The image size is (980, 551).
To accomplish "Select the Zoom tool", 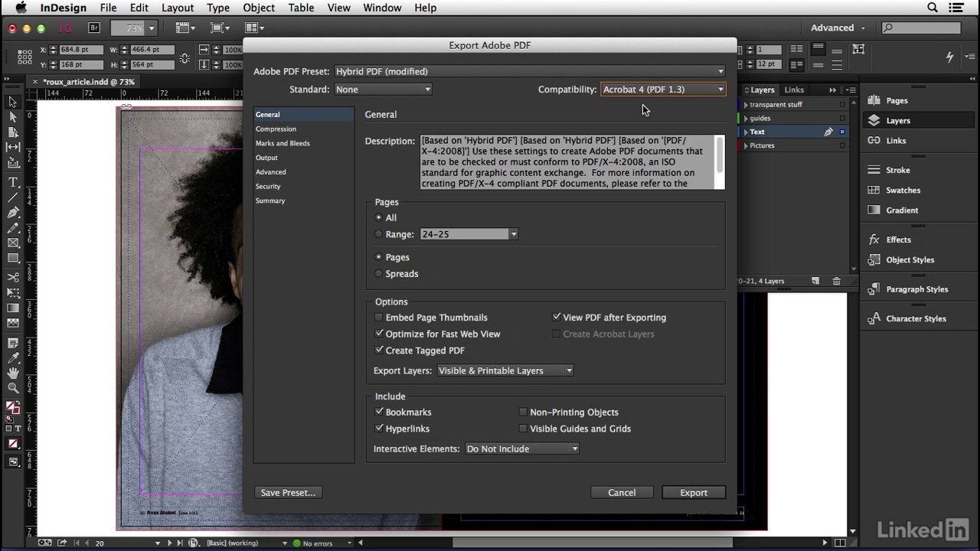I will (x=13, y=388).
